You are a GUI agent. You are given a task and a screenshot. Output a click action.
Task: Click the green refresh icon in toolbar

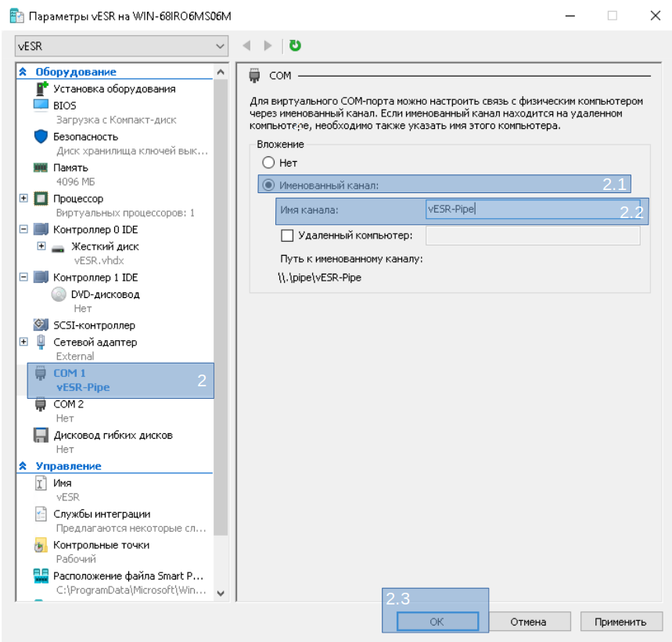[x=295, y=45]
